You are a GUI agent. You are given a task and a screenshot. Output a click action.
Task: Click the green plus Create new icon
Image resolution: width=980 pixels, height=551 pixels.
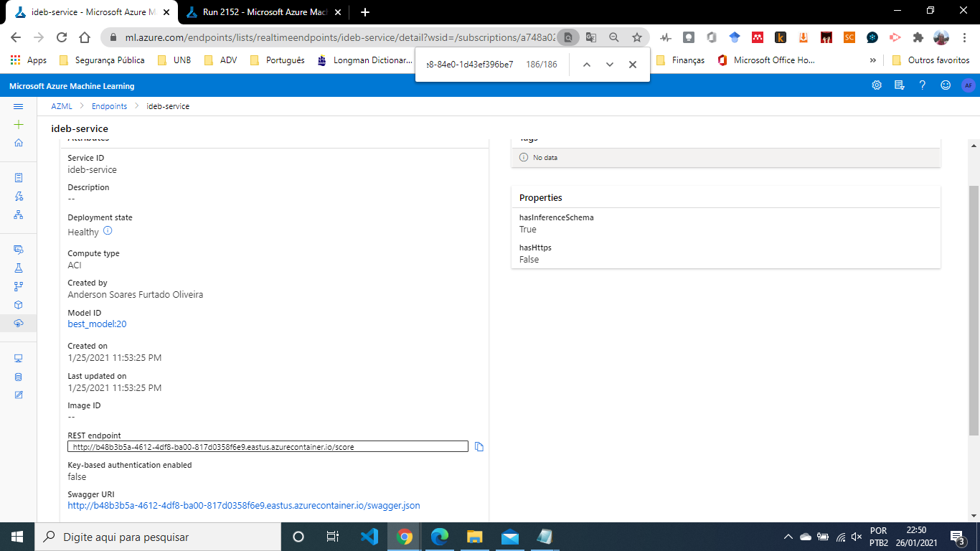pyautogui.click(x=19, y=124)
